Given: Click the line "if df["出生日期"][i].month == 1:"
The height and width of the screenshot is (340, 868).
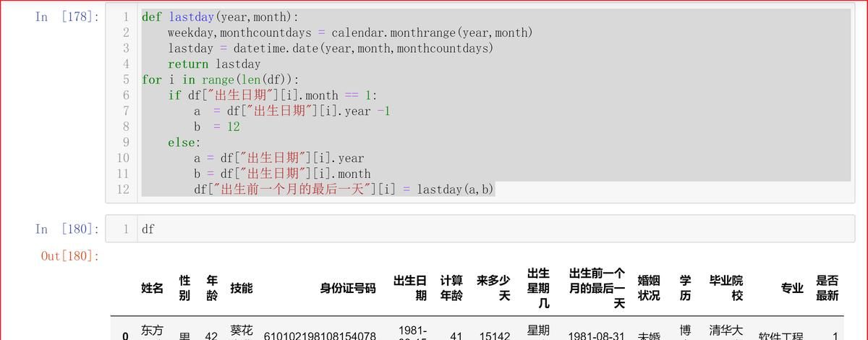Looking at the screenshot, I should (273, 95).
